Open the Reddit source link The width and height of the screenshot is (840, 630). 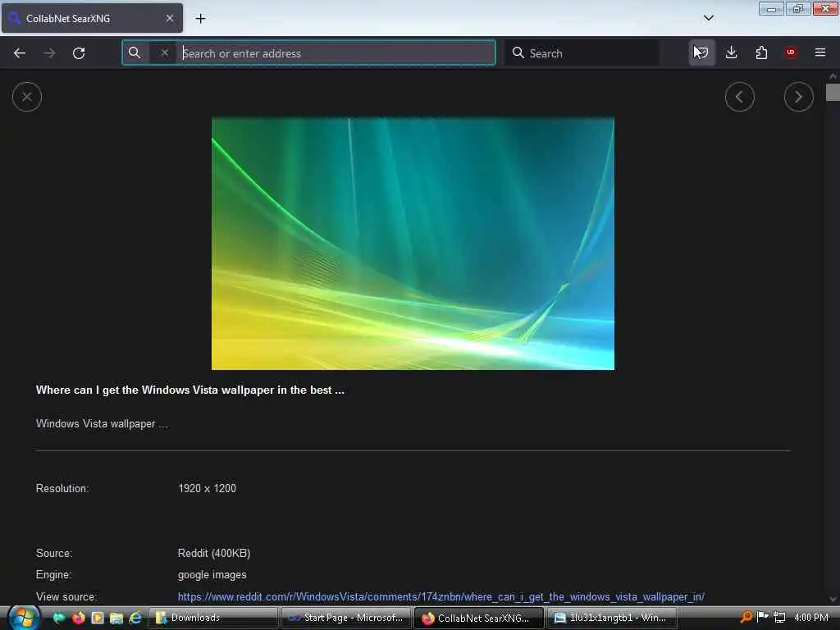click(x=441, y=596)
